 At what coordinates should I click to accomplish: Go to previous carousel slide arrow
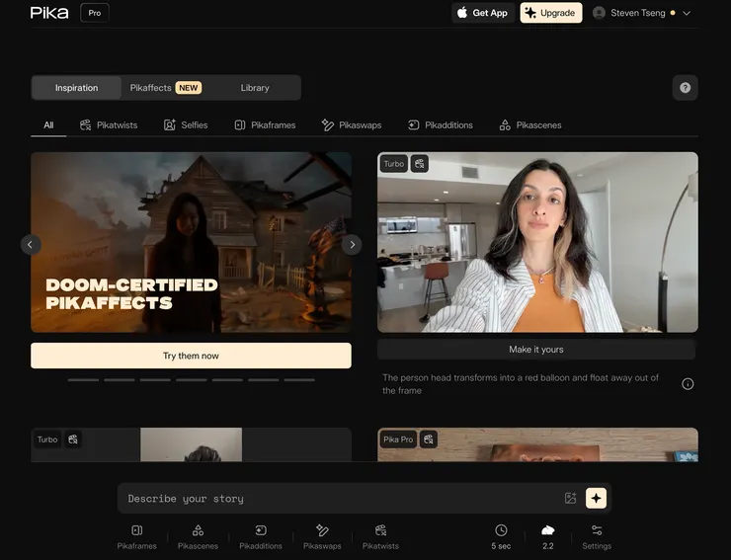(31, 244)
